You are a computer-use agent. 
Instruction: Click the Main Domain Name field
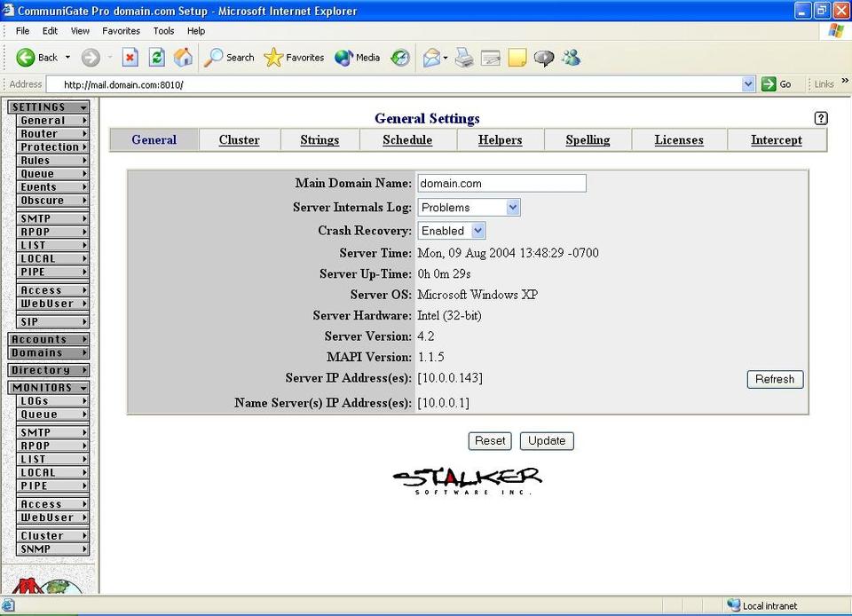click(501, 184)
